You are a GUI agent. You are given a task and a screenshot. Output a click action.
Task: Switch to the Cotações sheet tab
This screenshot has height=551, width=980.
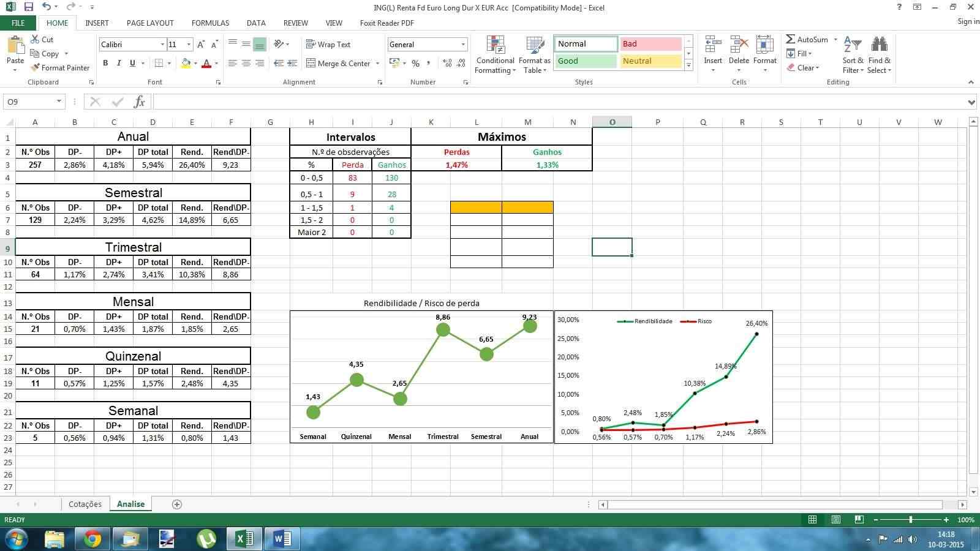click(x=85, y=504)
